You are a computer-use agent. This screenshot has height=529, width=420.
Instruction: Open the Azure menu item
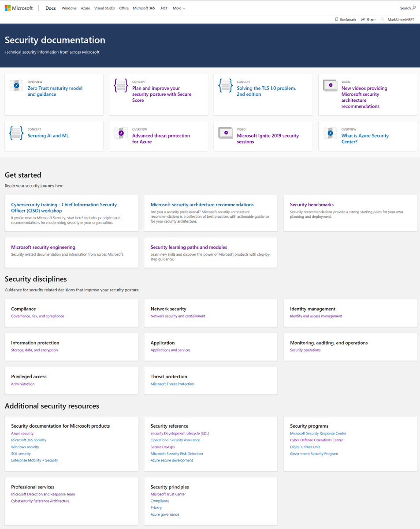85,8
